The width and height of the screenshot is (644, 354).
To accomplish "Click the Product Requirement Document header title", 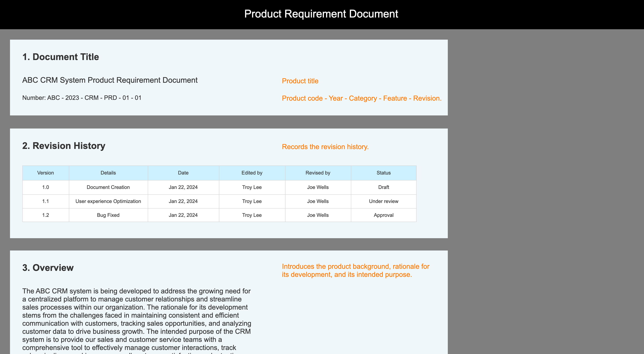I will [x=321, y=14].
